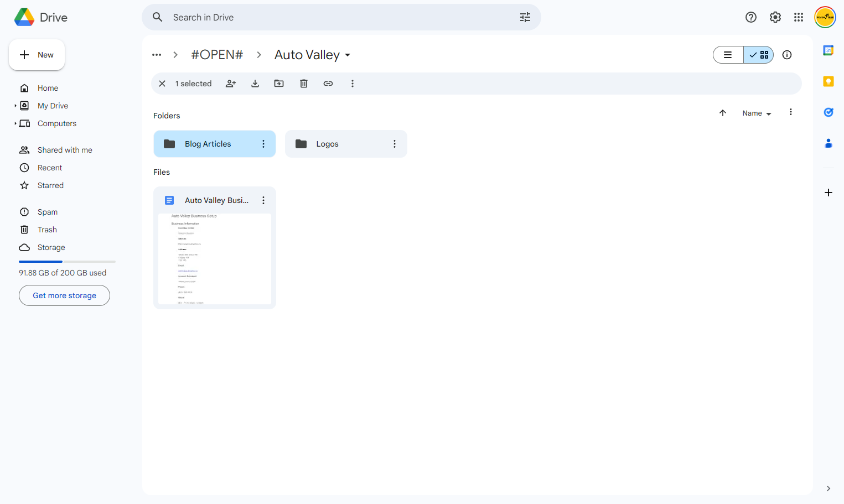Navigate to #OPEN# breadcrumb folder

[217, 55]
